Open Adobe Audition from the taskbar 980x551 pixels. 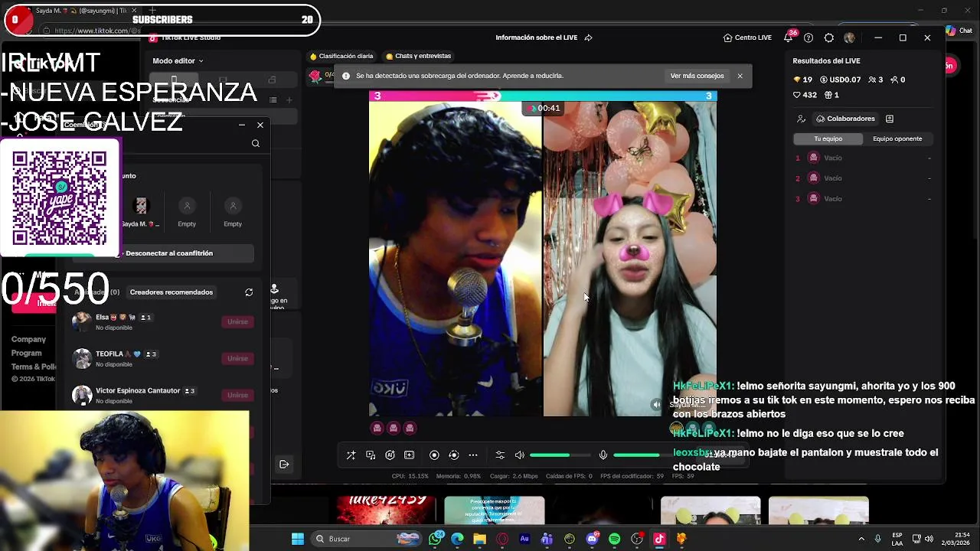point(524,539)
